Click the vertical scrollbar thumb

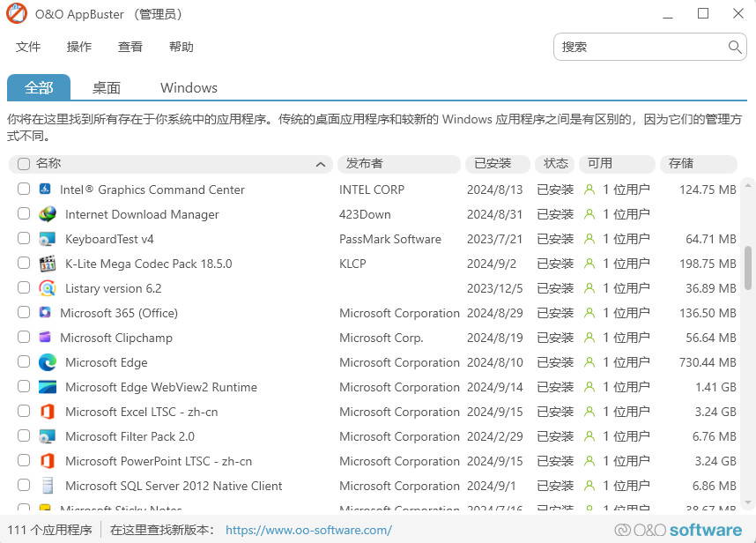pyautogui.click(x=748, y=268)
